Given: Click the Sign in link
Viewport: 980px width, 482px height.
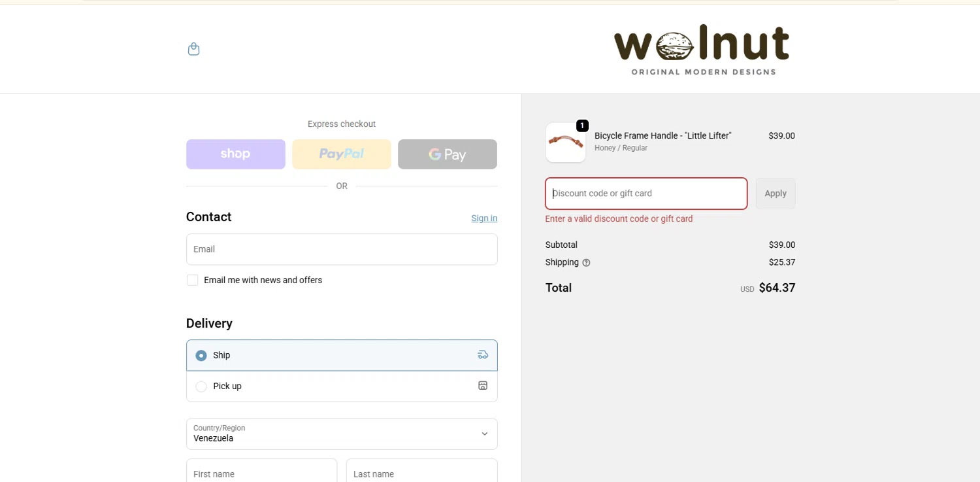Looking at the screenshot, I should tap(484, 218).
